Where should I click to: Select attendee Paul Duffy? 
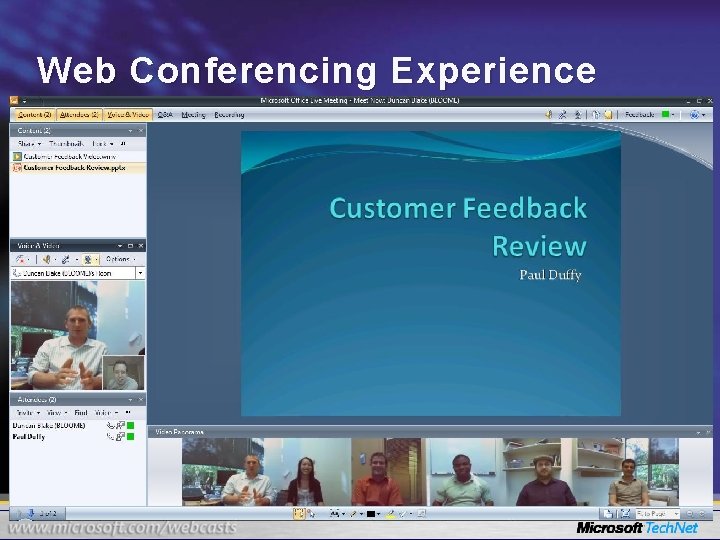(x=28, y=437)
